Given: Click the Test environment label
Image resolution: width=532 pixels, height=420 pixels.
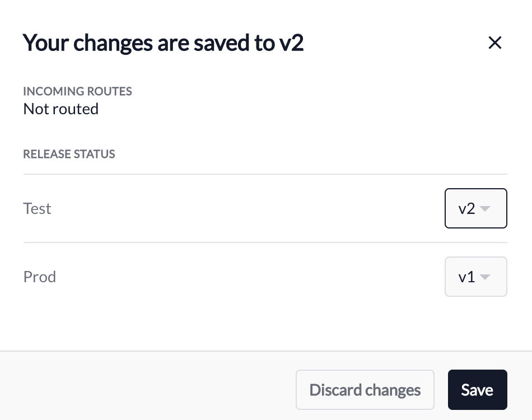Looking at the screenshot, I should pyautogui.click(x=37, y=208).
